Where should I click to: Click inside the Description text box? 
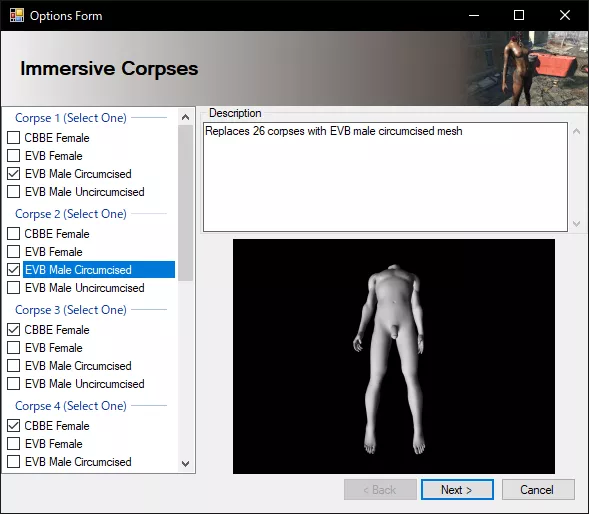pyautogui.click(x=385, y=177)
